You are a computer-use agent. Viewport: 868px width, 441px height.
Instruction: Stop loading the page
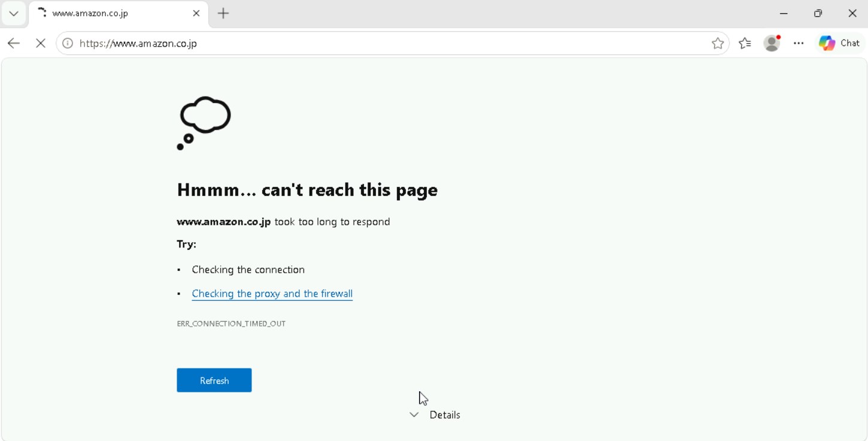point(40,43)
